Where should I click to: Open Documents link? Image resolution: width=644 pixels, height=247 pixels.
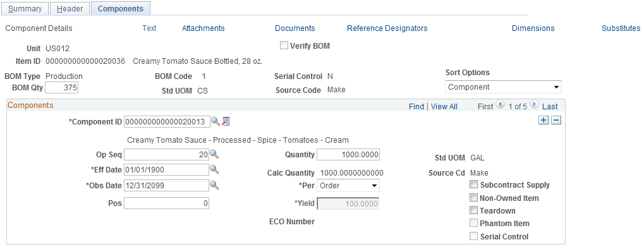click(295, 28)
